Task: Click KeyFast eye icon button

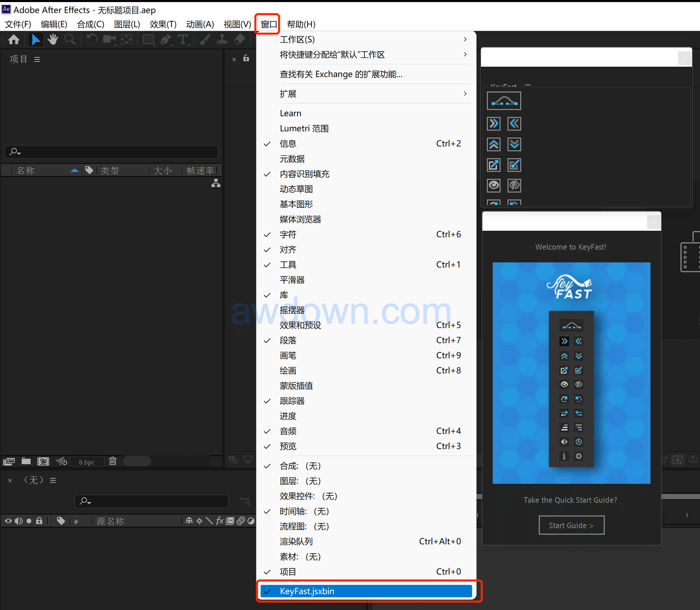Action: [x=494, y=185]
